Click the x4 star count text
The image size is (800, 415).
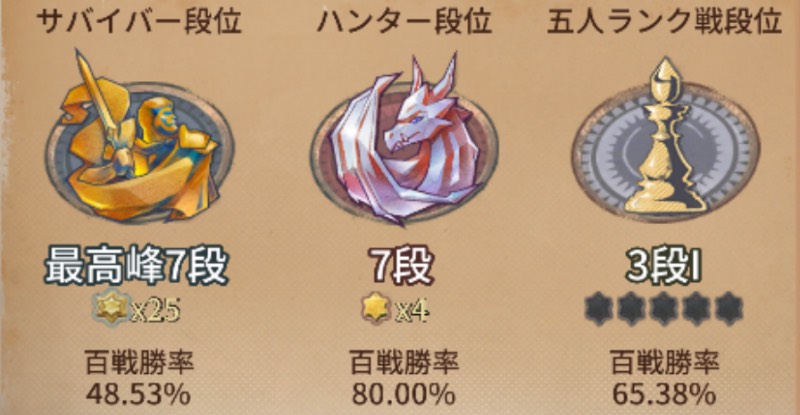pyautogui.click(x=411, y=310)
